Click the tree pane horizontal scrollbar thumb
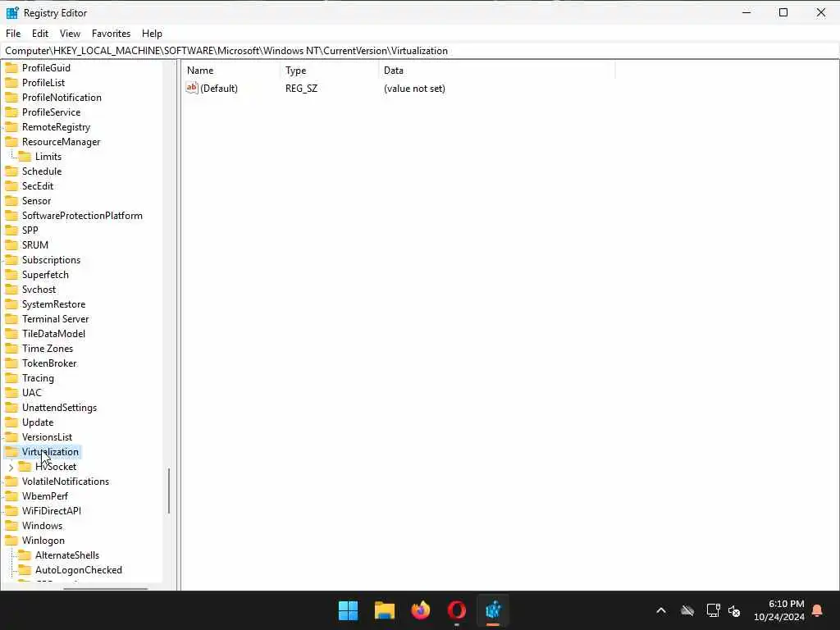Viewport: 840px width, 630px height. tap(105, 589)
